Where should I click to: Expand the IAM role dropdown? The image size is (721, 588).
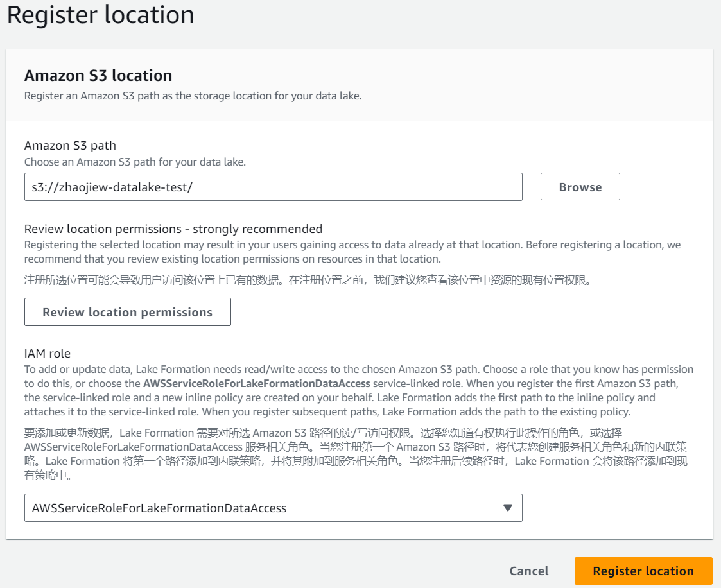click(273, 508)
